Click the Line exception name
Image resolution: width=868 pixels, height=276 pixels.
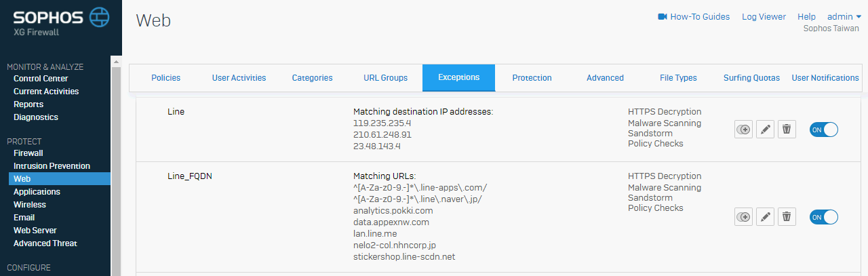tap(176, 112)
